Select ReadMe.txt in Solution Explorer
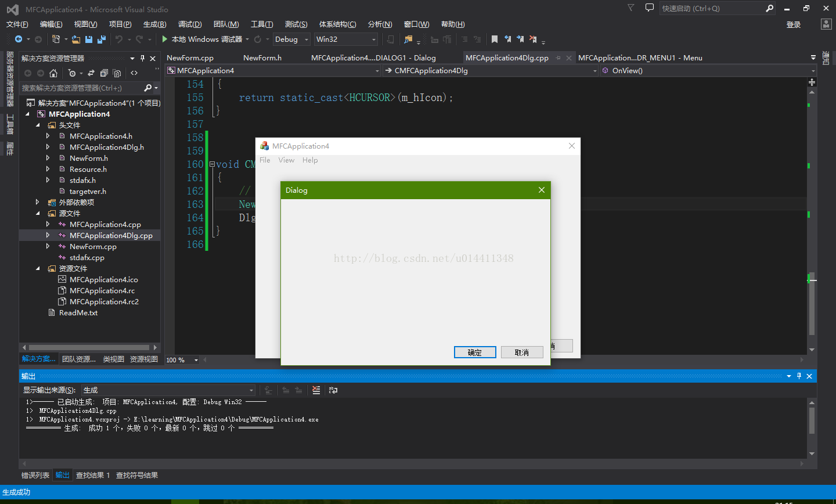Viewport: 836px width, 504px height. point(78,313)
